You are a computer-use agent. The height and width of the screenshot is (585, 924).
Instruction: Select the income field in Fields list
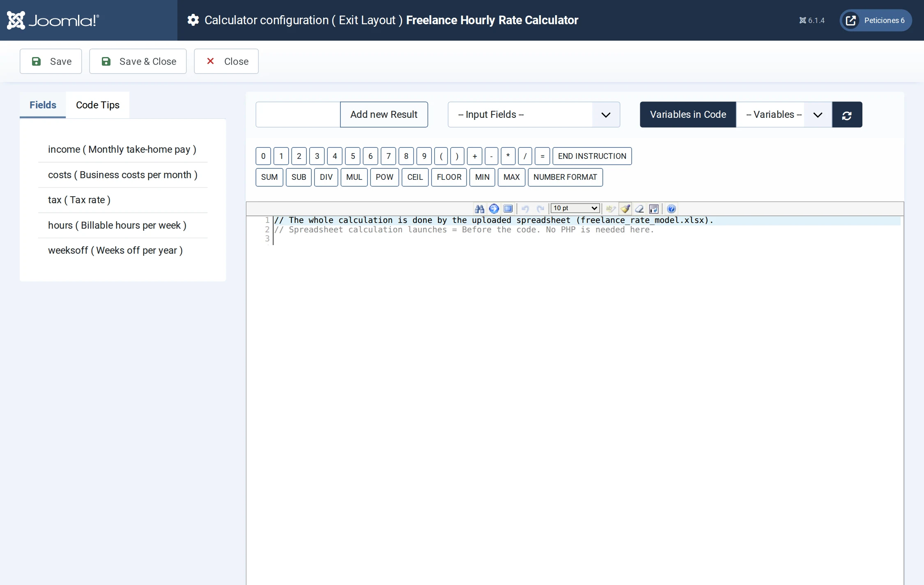click(122, 149)
